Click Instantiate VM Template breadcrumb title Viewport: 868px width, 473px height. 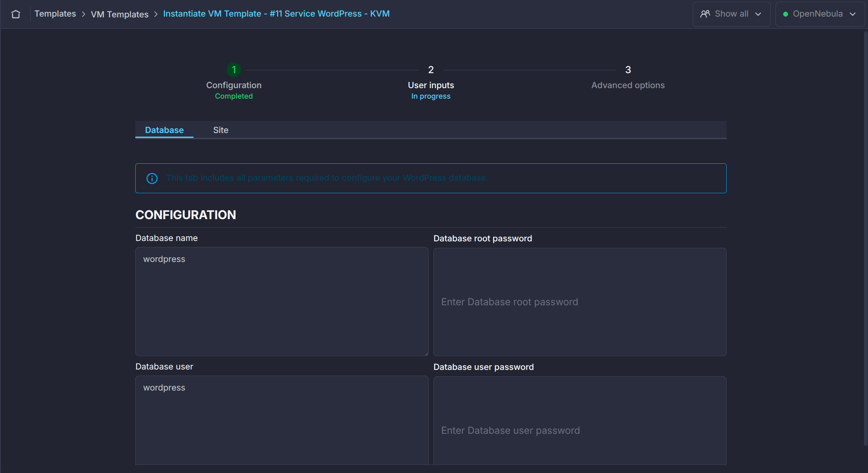tap(276, 14)
